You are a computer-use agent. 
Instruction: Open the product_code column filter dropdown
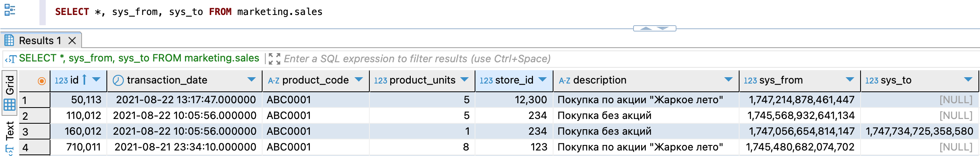click(x=359, y=80)
